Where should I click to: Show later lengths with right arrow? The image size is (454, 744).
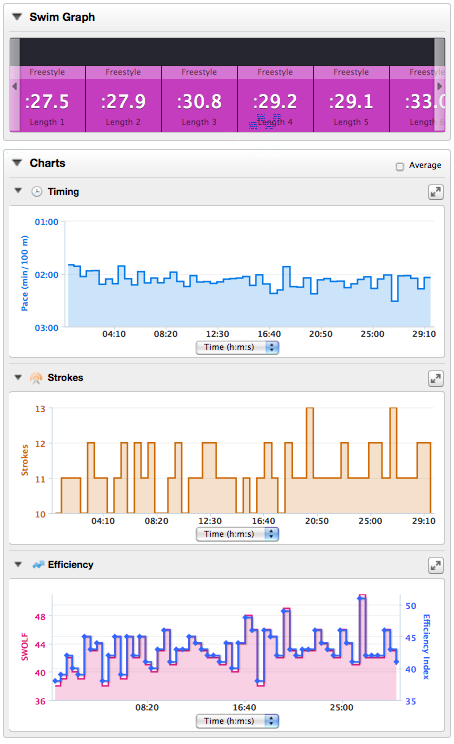[440, 86]
